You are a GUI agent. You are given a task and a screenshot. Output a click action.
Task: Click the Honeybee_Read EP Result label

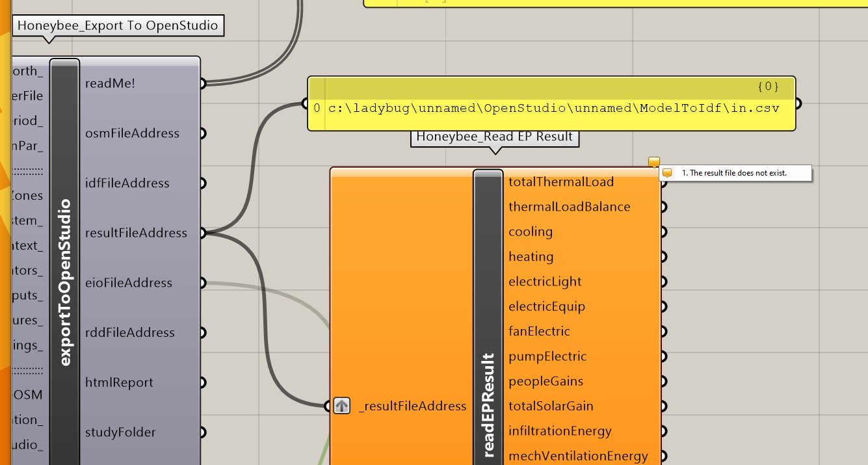coord(495,137)
